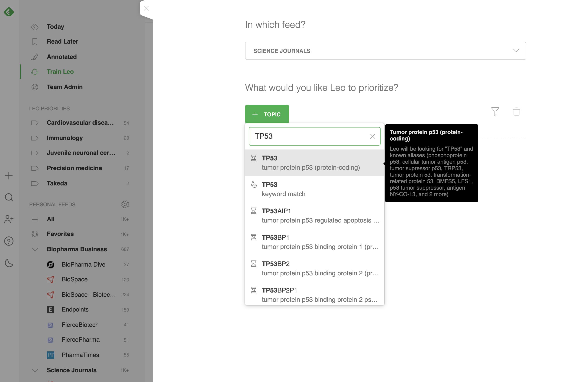Open Read Later in sidebar
Image resolution: width=588 pixels, height=382 pixels.
[62, 41]
